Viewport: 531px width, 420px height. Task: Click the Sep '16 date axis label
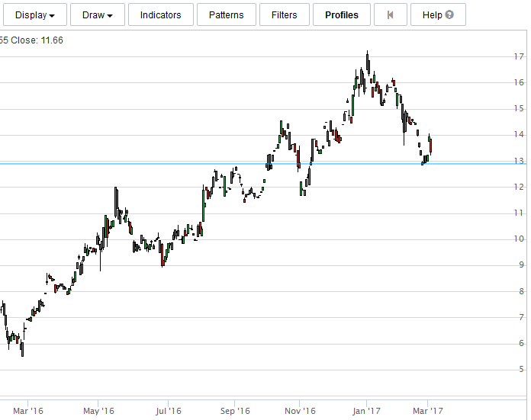[235, 411]
